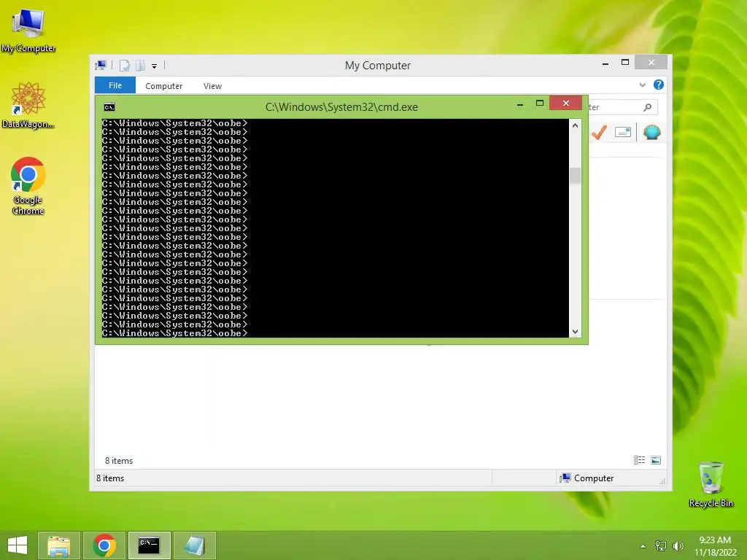
Task: Switch to the View ribbon tab
Action: tap(212, 86)
